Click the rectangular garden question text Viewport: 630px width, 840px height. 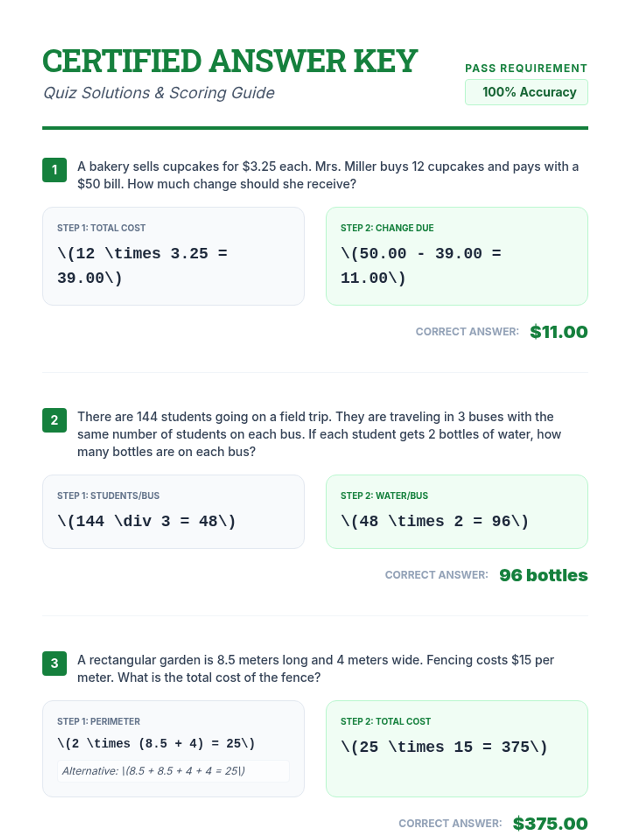point(316,668)
